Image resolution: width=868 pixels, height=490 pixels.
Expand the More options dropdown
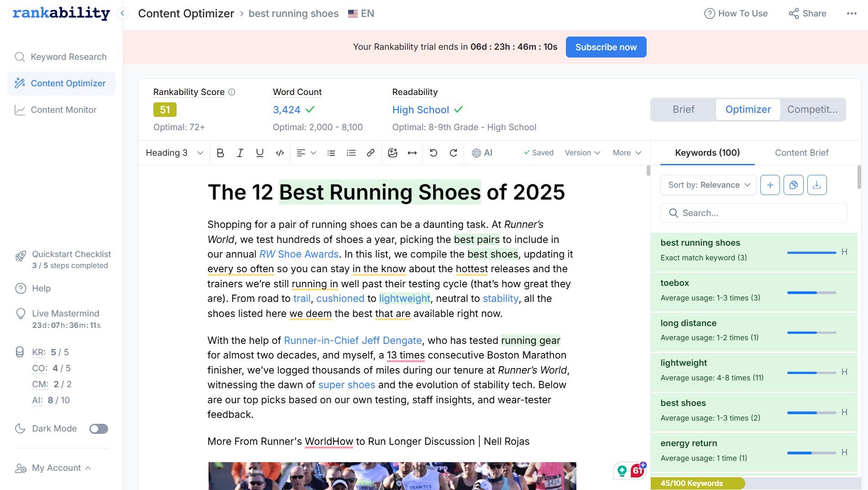pos(627,153)
